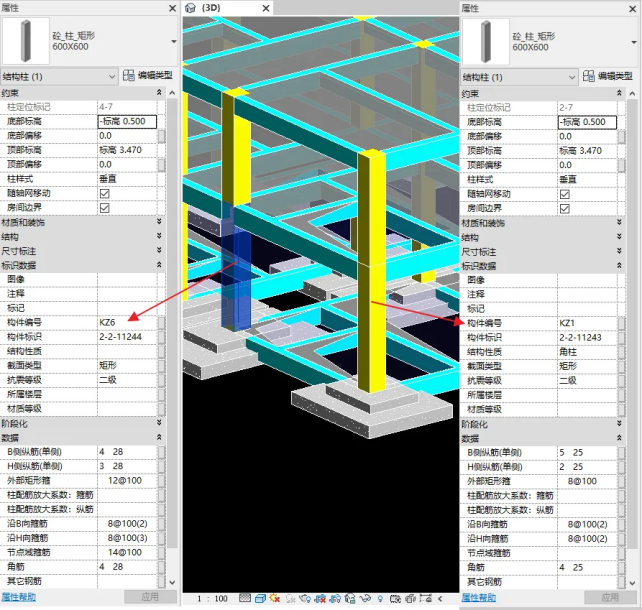Toggle 随轴网移动 checkbox in right panel
The image size is (642, 610).
565,193
